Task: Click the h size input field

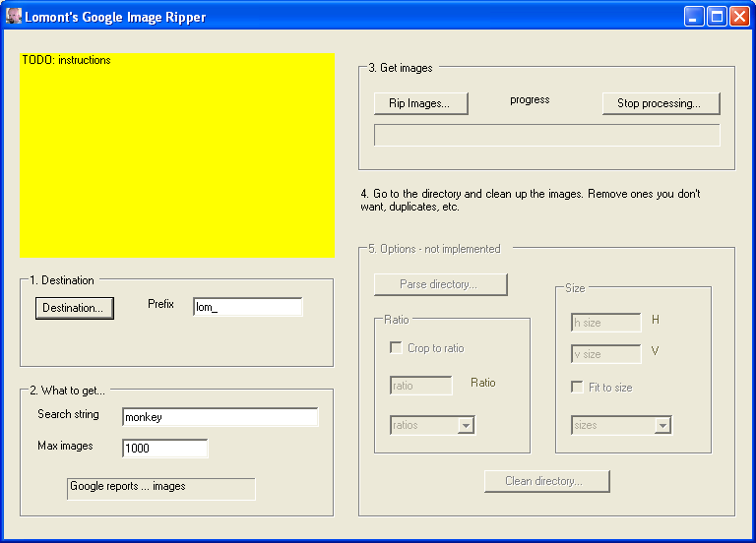Action: 605,323
